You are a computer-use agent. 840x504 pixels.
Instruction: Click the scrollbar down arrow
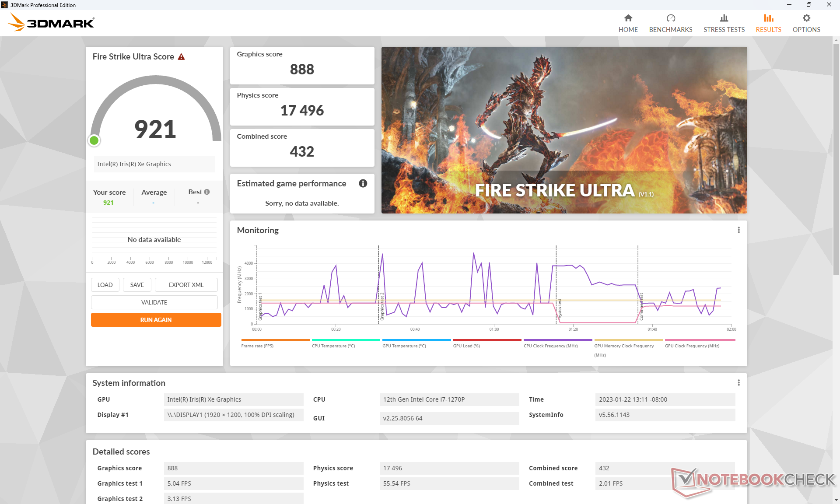click(836, 500)
